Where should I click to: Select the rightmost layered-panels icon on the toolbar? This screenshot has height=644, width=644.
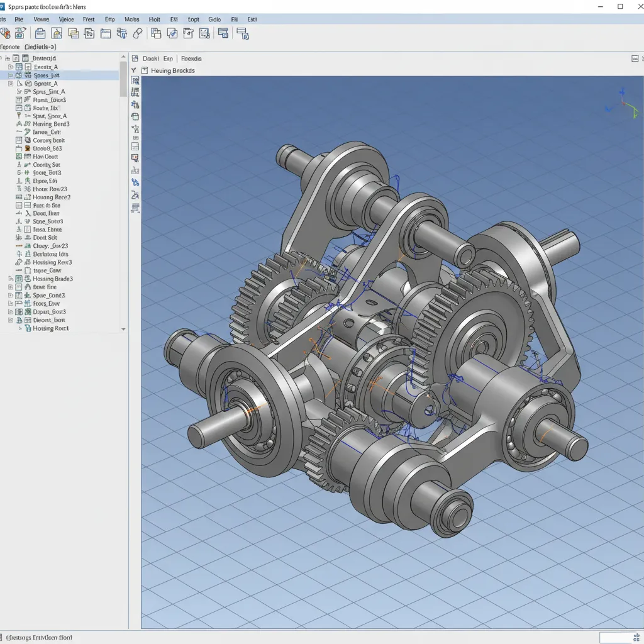[x=244, y=33]
